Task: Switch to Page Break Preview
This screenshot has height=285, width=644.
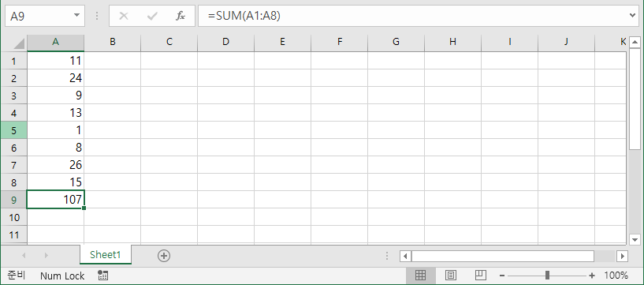Action: click(481, 275)
